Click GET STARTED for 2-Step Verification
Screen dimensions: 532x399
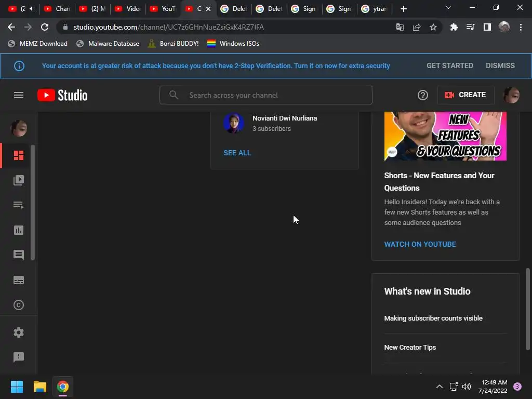pyautogui.click(x=449, y=65)
